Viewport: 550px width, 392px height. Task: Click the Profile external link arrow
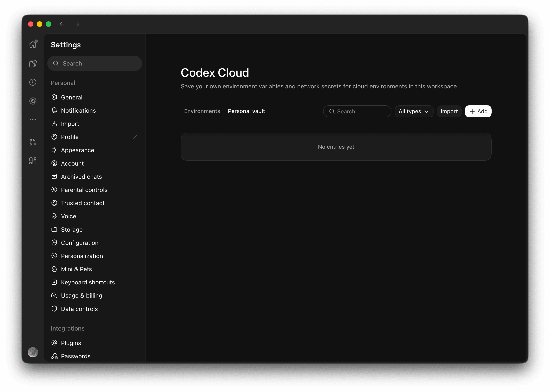[135, 137]
